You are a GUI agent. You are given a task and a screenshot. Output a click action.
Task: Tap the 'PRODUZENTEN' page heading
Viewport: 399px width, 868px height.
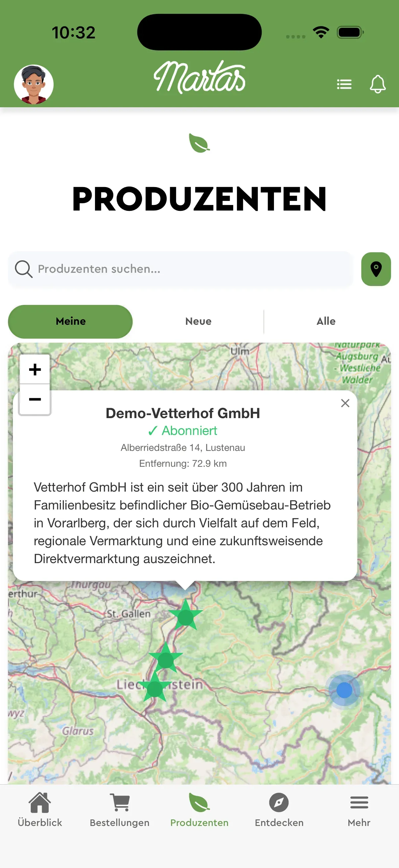click(199, 199)
